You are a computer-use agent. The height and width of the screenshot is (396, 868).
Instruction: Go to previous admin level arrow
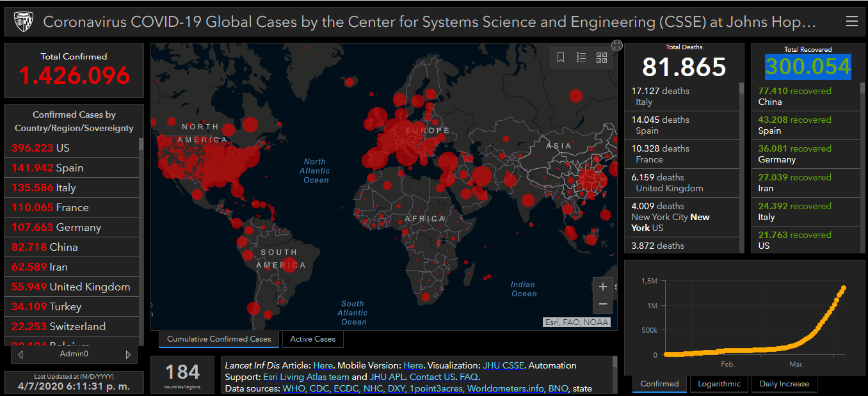20,354
